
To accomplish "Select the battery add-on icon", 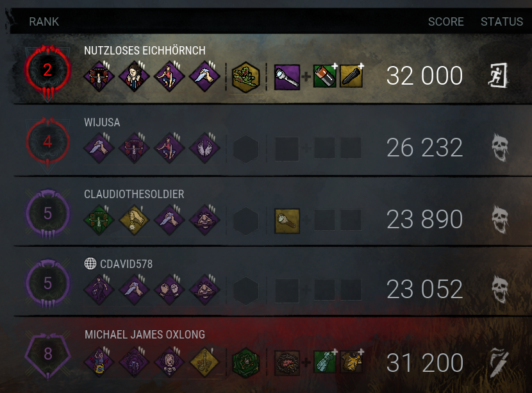I will (x=325, y=76).
